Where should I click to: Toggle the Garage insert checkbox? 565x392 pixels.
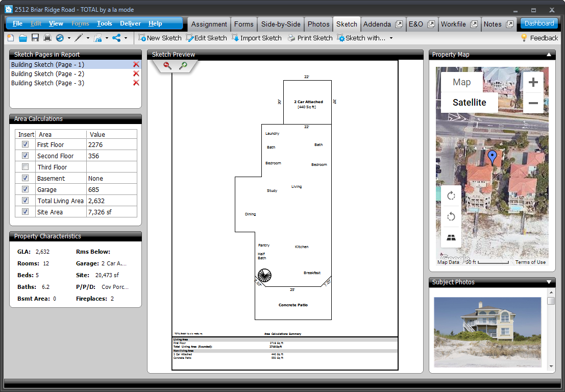[25, 190]
